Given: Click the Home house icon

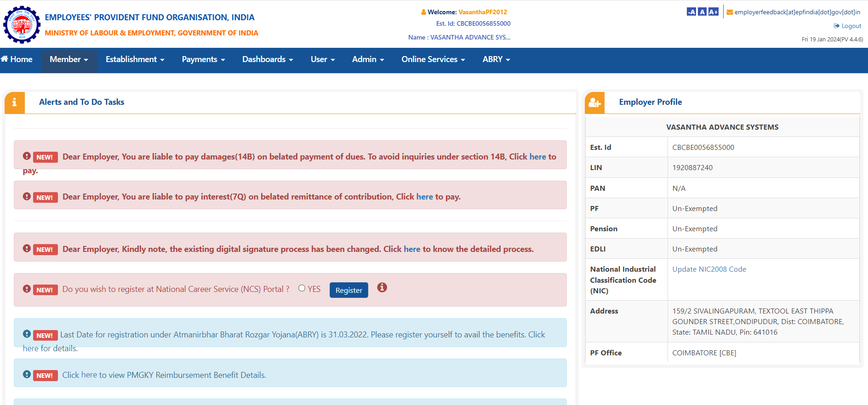Looking at the screenshot, I should point(5,59).
